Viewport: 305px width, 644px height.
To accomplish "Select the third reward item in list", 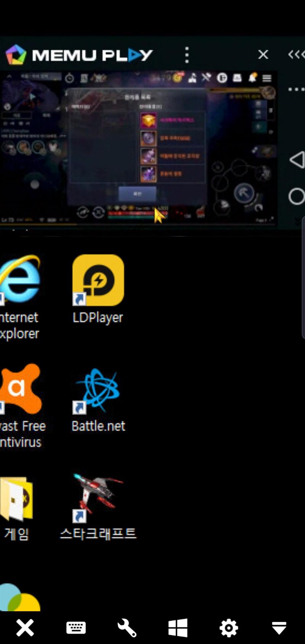I will coord(148,156).
